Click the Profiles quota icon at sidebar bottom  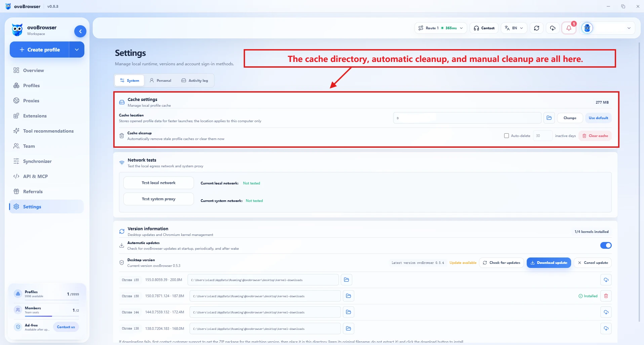(18, 294)
